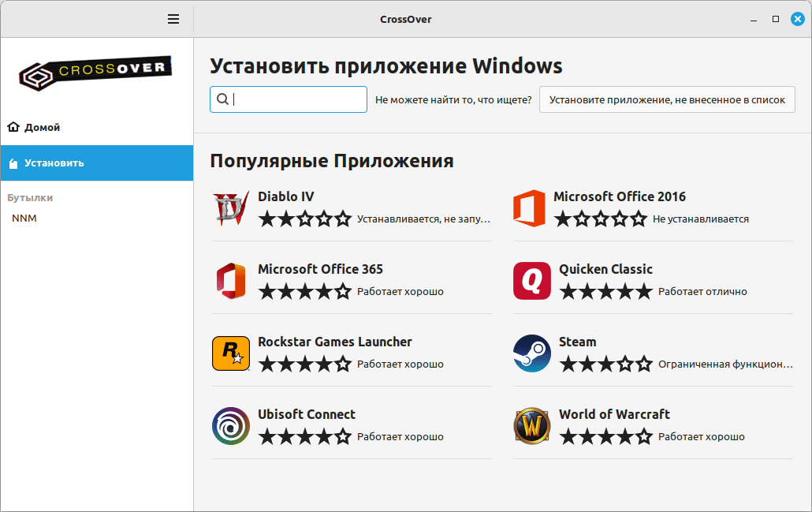Select the NNM bottle in the sidebar
This screenshot has width=812, height=512.
[24, 219]
